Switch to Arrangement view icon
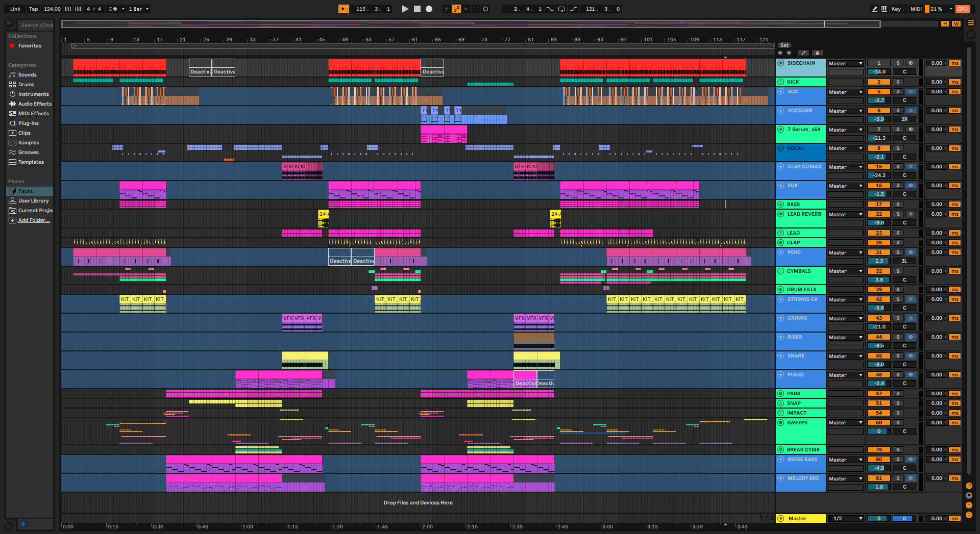Viewport: 980px width, 534px height. point(971,23)
